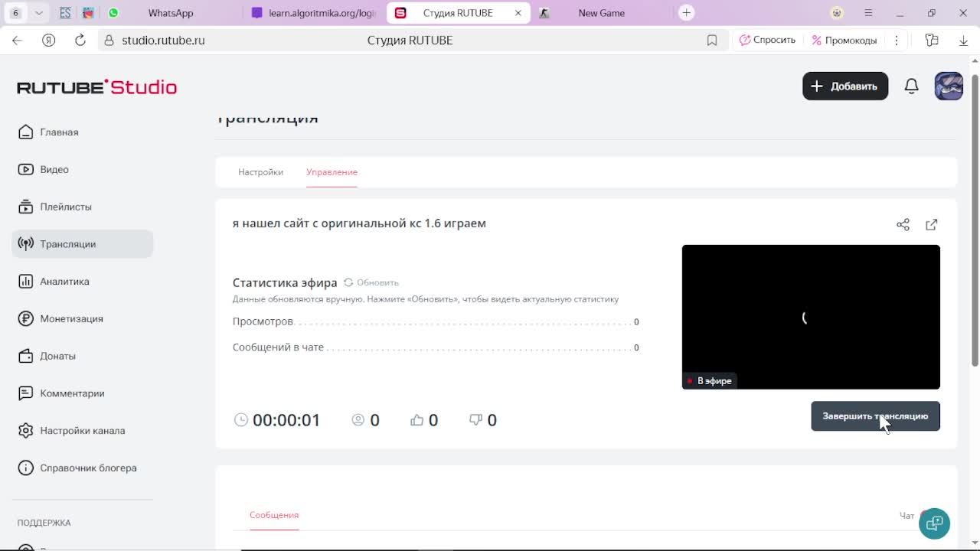This screenshot has width=980, height=551.
Task: Click the Добавить button
Action: point(845,86)
